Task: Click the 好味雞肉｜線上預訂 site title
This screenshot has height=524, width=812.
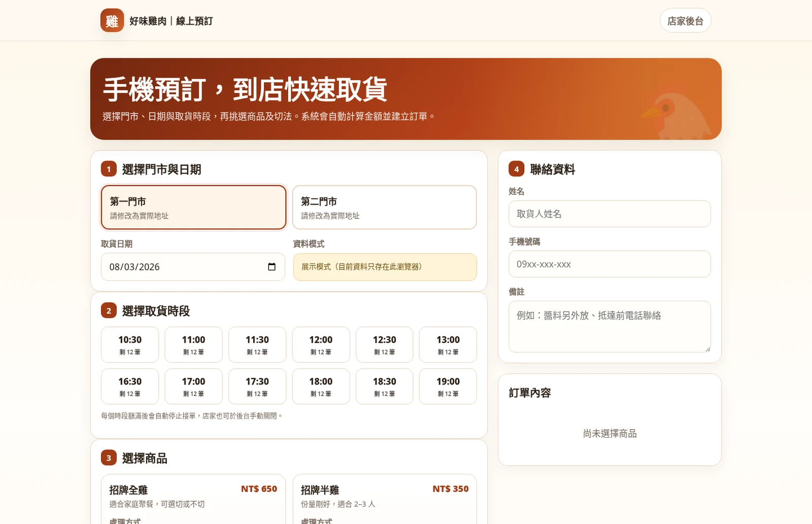Action: click(171, 21)
